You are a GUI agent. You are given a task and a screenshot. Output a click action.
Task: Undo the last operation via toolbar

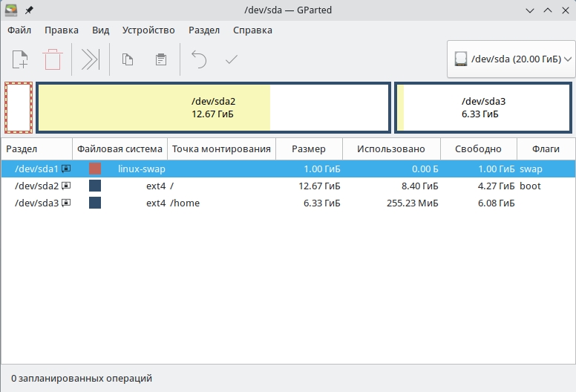[x=198, y=59]
